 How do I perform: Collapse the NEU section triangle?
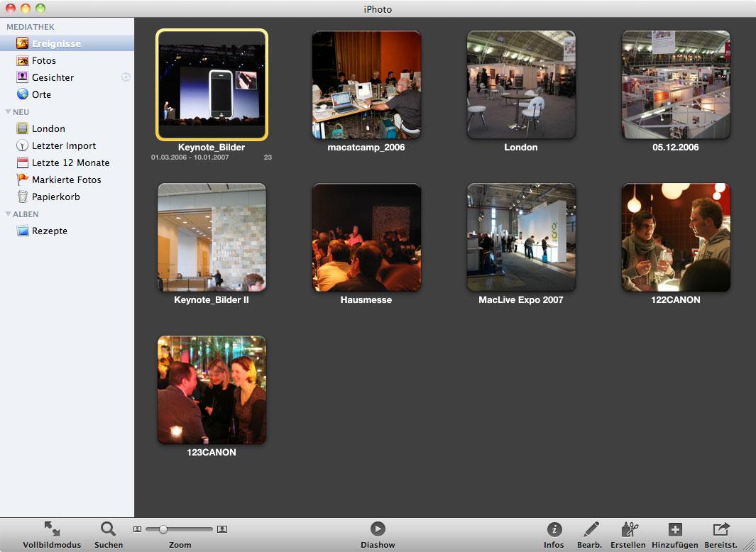coord(9,112)
